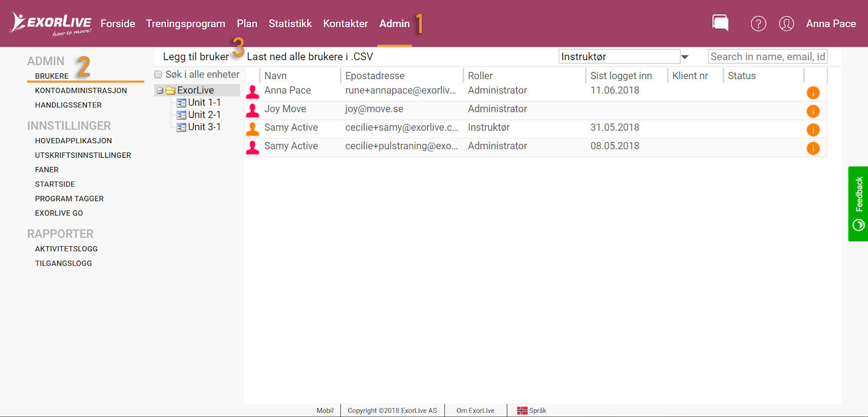This screenshot has height=417, width=868.
Task: Collapse the ExorLive tree node
Action: pyautogui.click(x=160, y=91)
